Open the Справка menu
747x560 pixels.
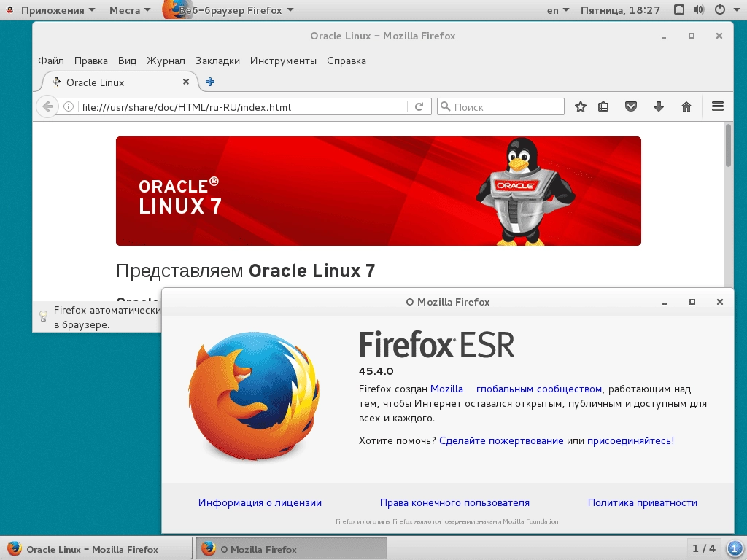pyautogui.click(x=347, y=61)
